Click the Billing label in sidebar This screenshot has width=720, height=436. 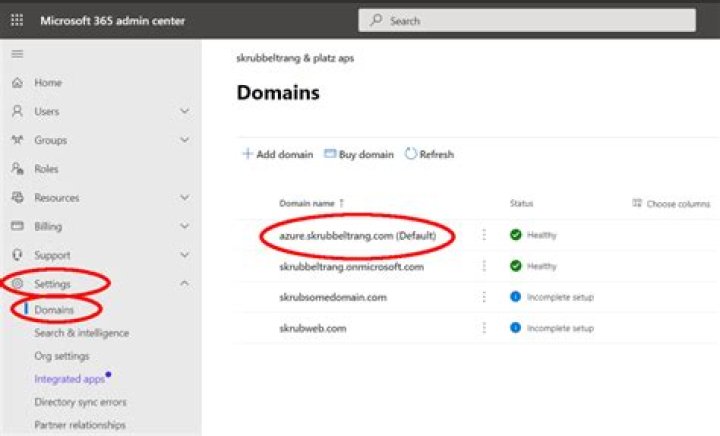48,227
